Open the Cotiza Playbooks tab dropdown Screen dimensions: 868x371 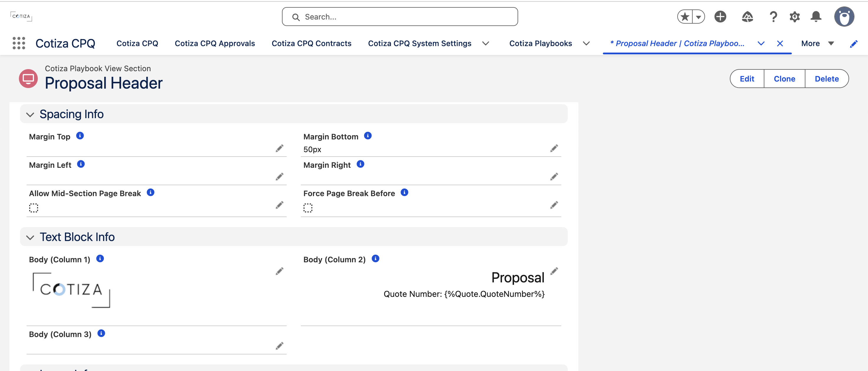586,43
